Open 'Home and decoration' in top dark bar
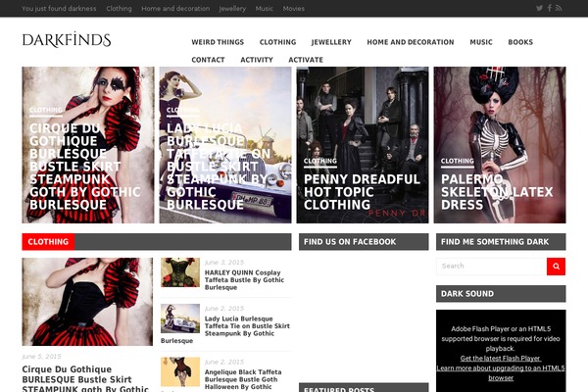Screen dimensions: 588x392 coord(175,8)
